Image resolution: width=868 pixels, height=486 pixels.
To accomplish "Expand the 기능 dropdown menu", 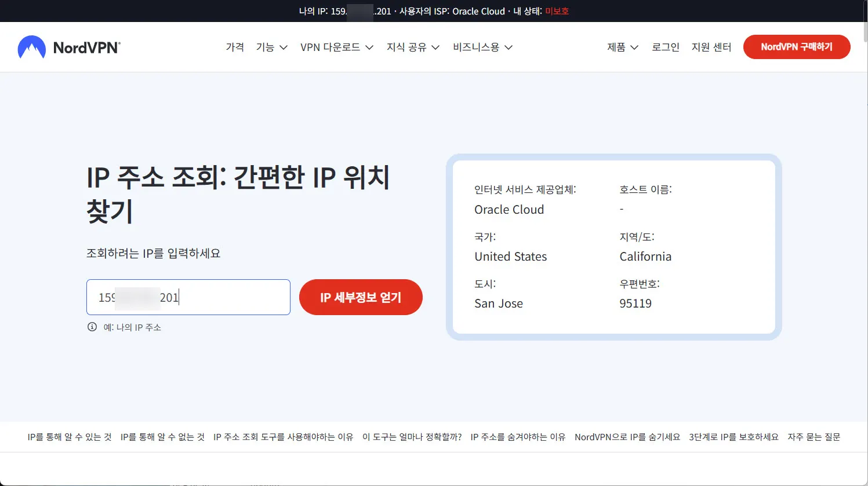I will (270, 47).
